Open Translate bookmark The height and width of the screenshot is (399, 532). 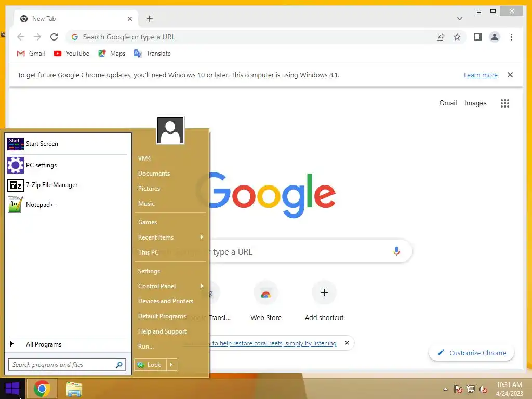(152, 54)
